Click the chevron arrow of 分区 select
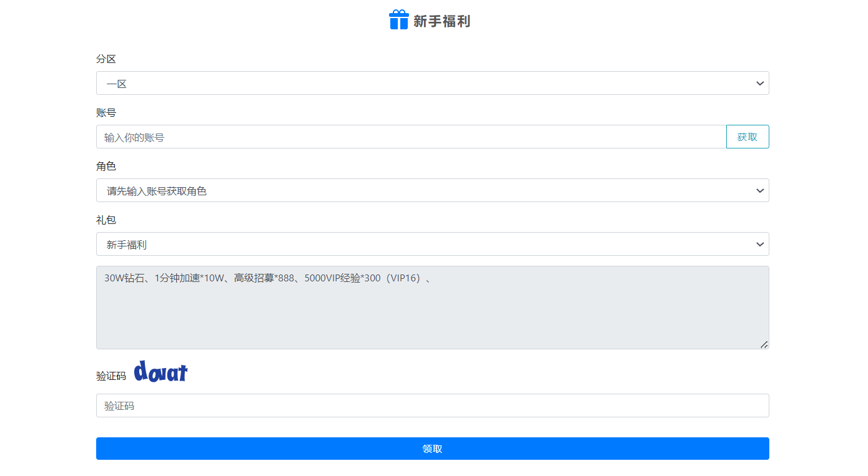Viewport: 868px width, 476px height. pos(759,83)
